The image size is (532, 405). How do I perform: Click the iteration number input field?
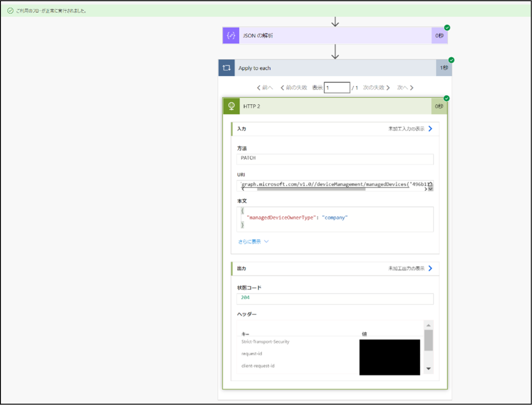tap(337, 88)
